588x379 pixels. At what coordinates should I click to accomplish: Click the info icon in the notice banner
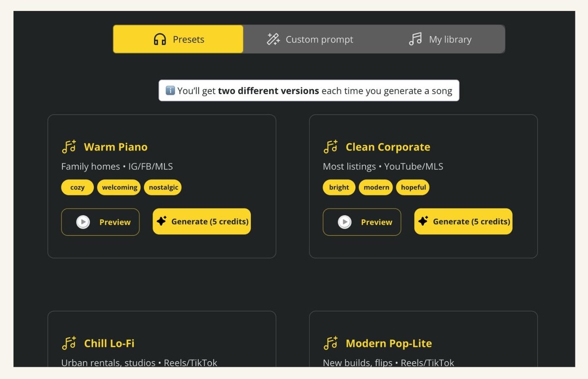[x=170, y=91]
